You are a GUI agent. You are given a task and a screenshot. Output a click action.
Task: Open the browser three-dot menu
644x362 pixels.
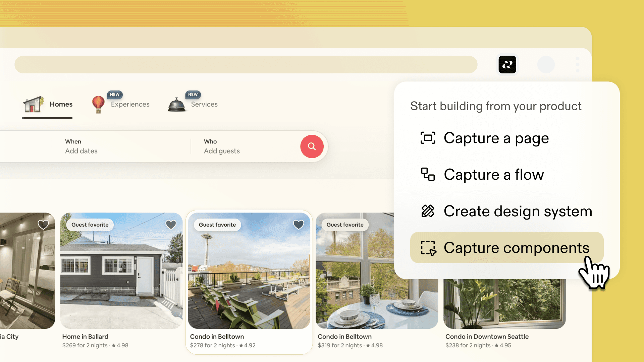click(x=577, y=64)
